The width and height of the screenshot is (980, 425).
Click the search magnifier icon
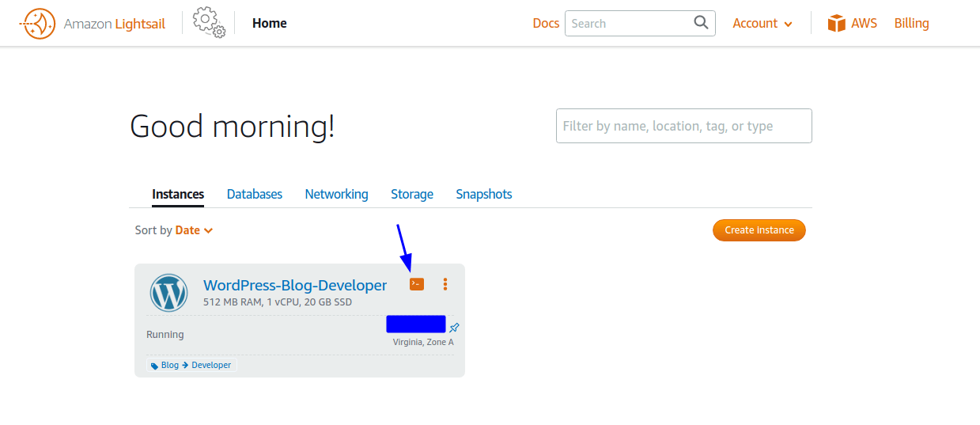point(701,23)
